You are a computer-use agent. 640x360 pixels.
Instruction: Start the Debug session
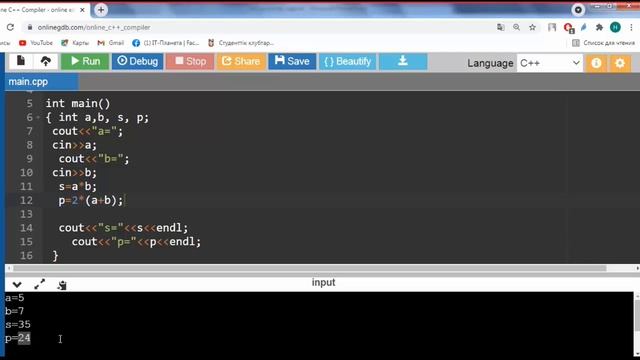point(138,62)
